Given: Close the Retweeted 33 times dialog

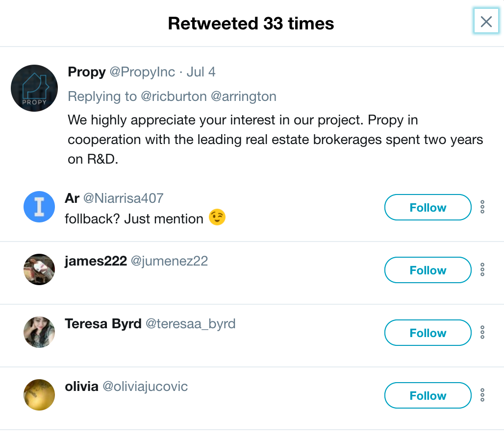Looking at the screenshot, I should [486, 22].
